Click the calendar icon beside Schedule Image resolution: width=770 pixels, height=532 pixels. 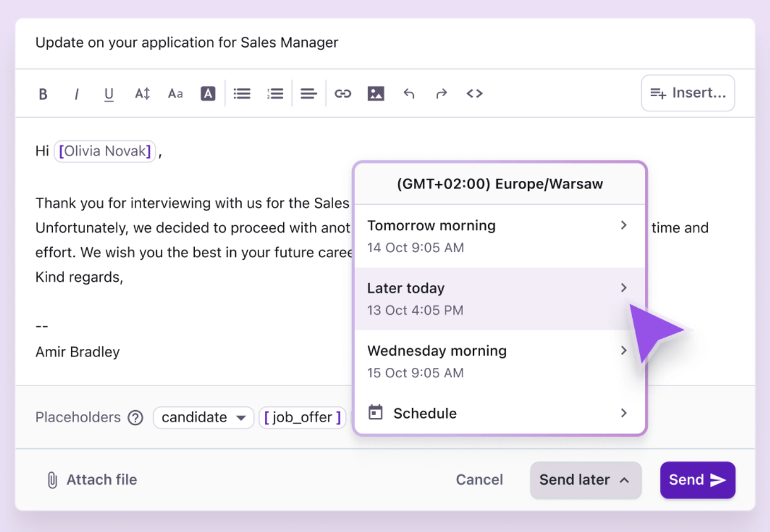[376, 412]
